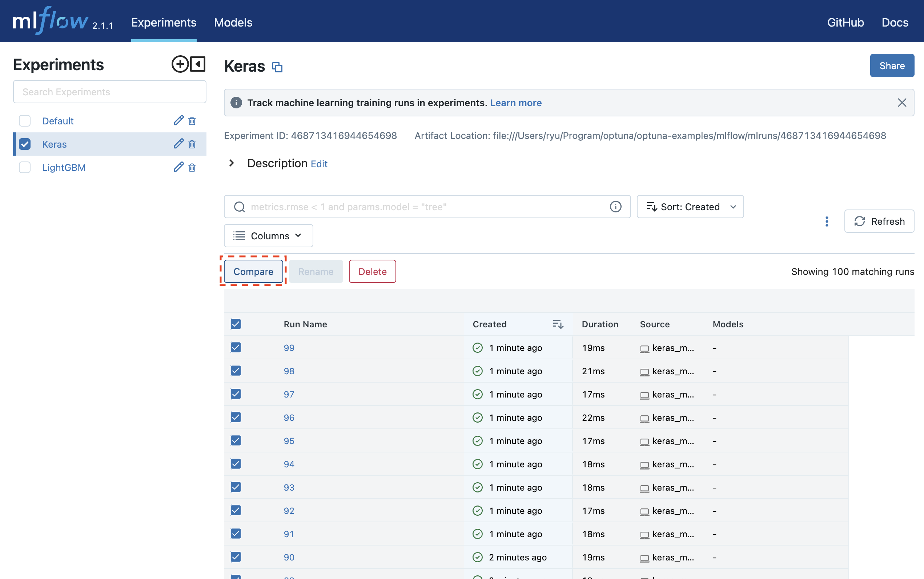Click the Compare button
This screenshot has width=924, height=579.
[253, 272]
